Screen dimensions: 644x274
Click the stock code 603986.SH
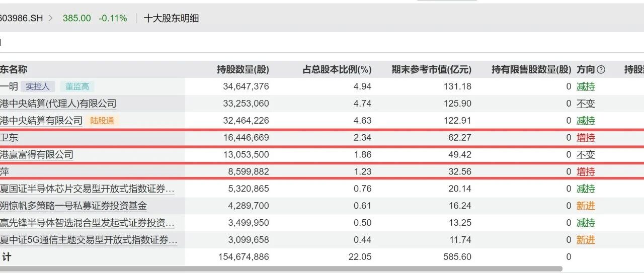[22, 18]
